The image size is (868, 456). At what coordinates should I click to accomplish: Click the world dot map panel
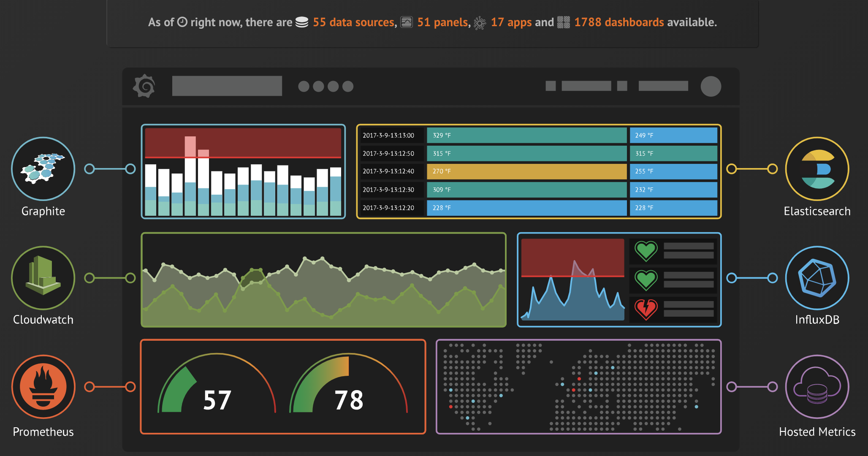(x=578, y=386)
